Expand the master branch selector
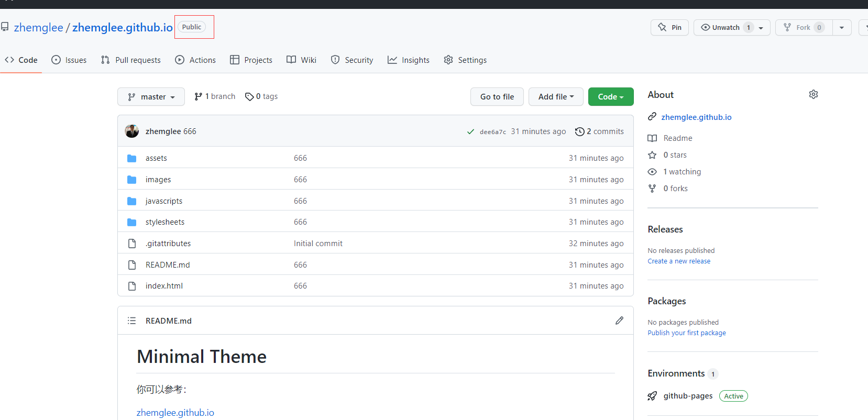 click(x=151, y=97)
